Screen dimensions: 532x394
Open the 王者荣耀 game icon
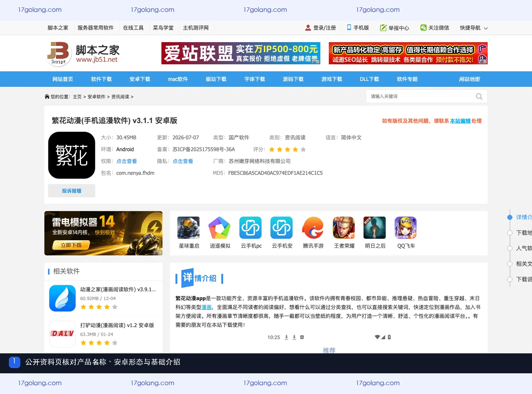tap(344, 228)
